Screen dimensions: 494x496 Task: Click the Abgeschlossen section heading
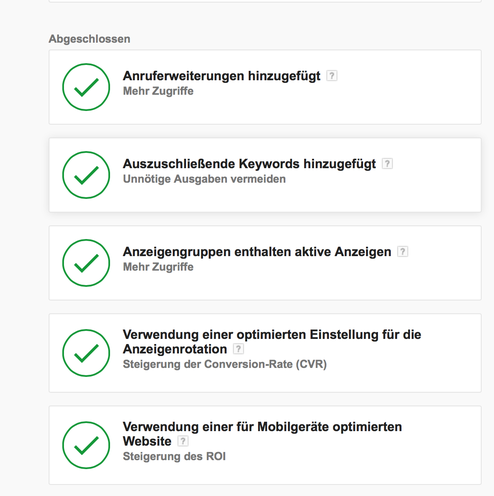(90, 39)
